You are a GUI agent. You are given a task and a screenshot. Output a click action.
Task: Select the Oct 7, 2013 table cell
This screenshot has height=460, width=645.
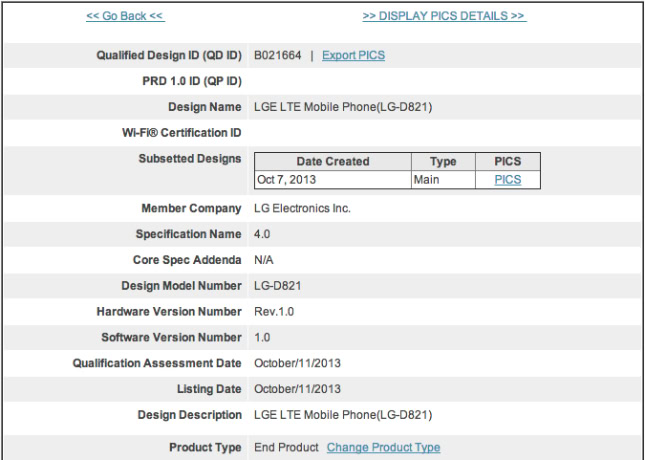coord(286,180)
